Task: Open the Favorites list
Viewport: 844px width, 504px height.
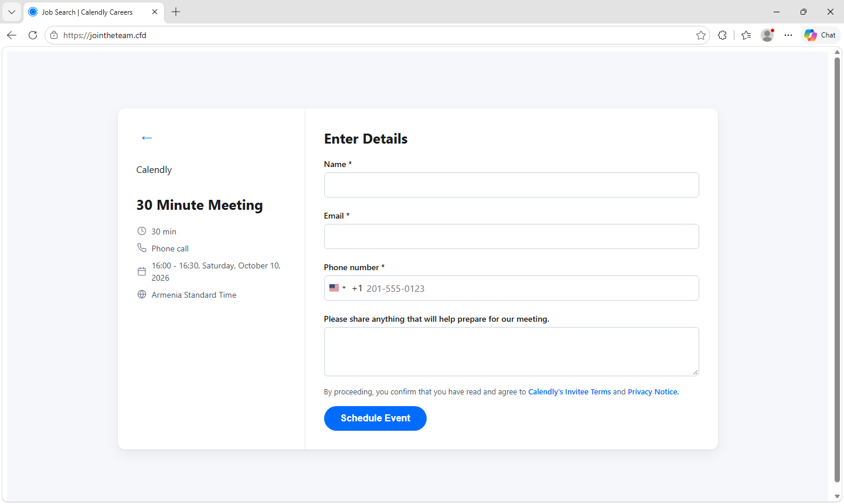Action: click(746, 35)
